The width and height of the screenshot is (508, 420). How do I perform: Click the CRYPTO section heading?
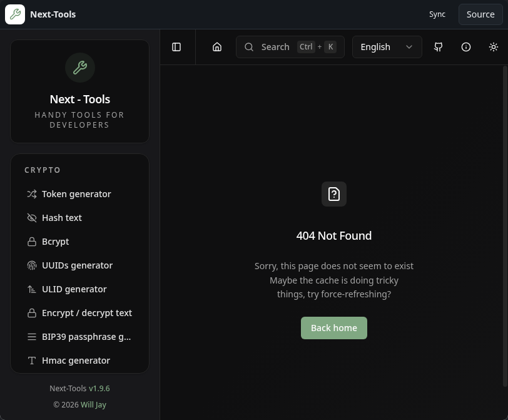point(43,170)
